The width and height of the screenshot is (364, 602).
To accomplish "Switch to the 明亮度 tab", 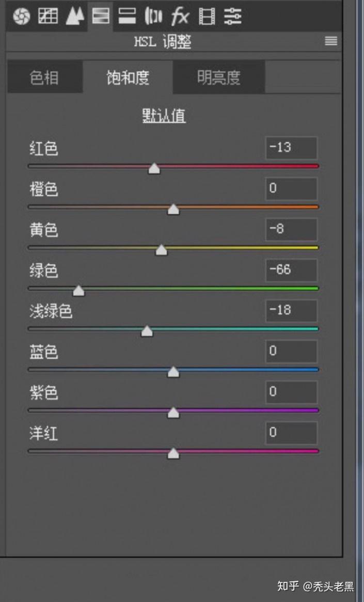I will [219, 78].
